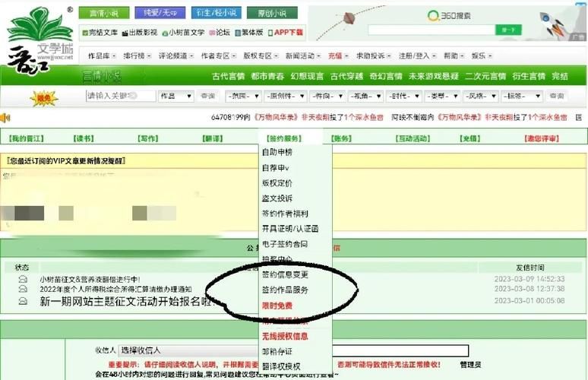The height and width of the screenshot is (380, 588).
Task: Open mail icon for 小树苗征文 message
Action: coord(23,279)
